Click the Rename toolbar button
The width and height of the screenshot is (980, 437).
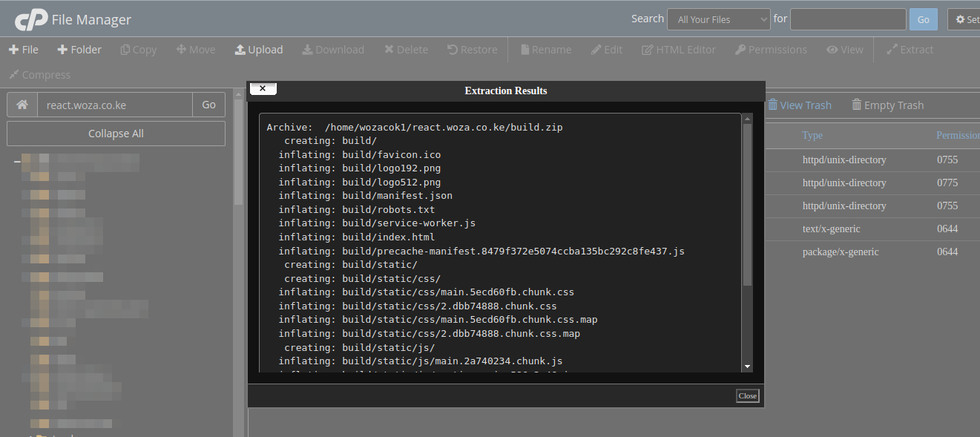[546, 50]
